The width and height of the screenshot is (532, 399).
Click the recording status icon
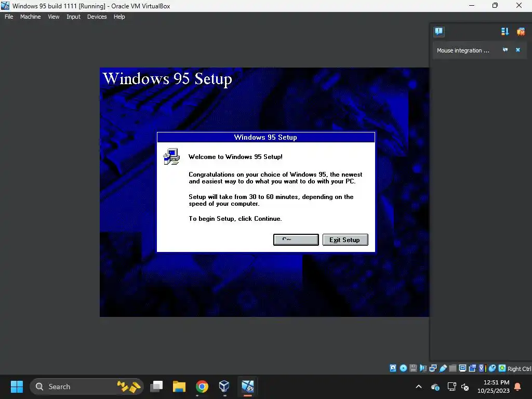[472, 368]
